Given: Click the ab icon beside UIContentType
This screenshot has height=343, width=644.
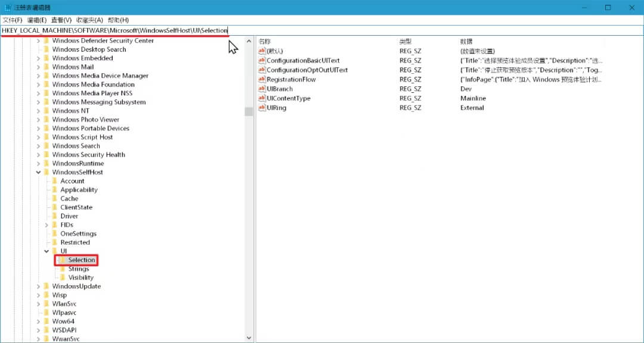Looking at the screenshot, I should click(x=262, y=98).
